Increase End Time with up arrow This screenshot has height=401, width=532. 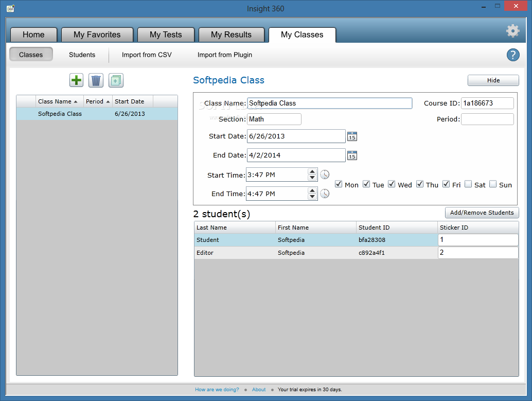click(312, 190)
